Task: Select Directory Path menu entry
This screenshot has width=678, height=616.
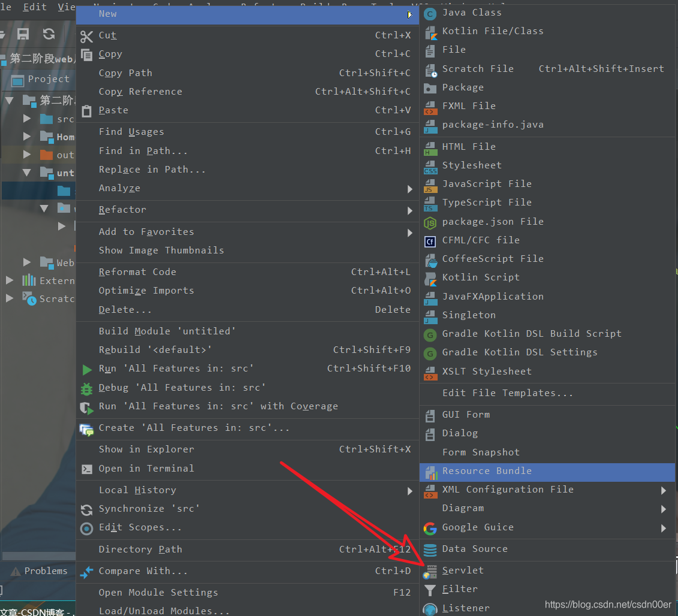Action: coord(248,549)
